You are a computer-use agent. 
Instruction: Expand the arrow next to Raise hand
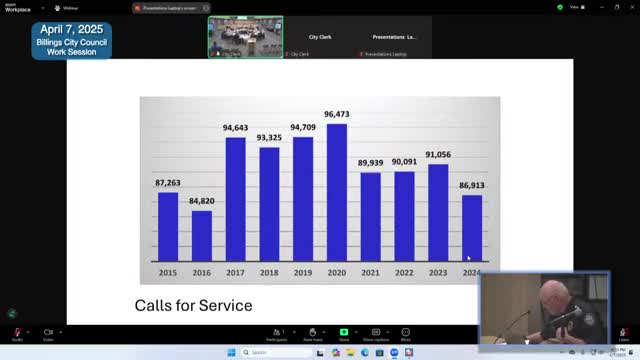click(x=324, y=332)
